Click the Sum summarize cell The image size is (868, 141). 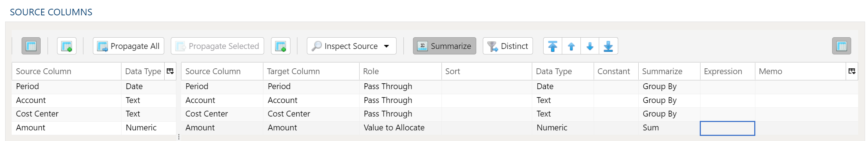pos(669,128)
